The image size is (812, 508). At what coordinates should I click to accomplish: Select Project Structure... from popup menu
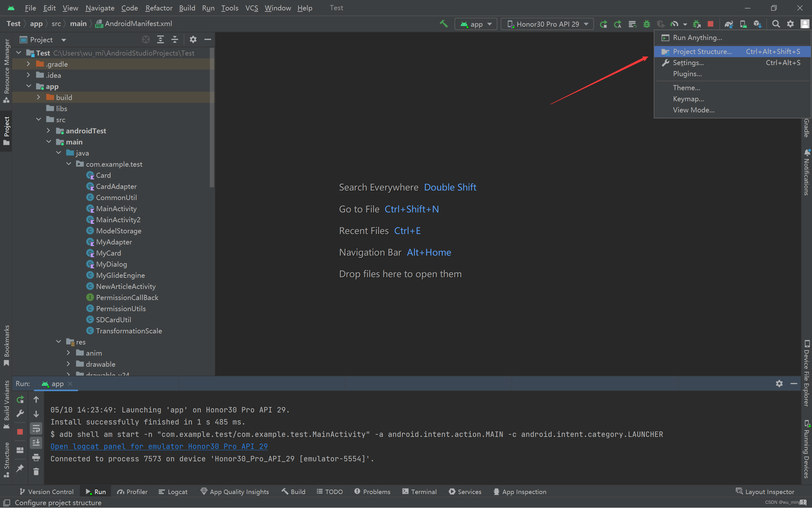pyautogui.click(x=732, y=51)
